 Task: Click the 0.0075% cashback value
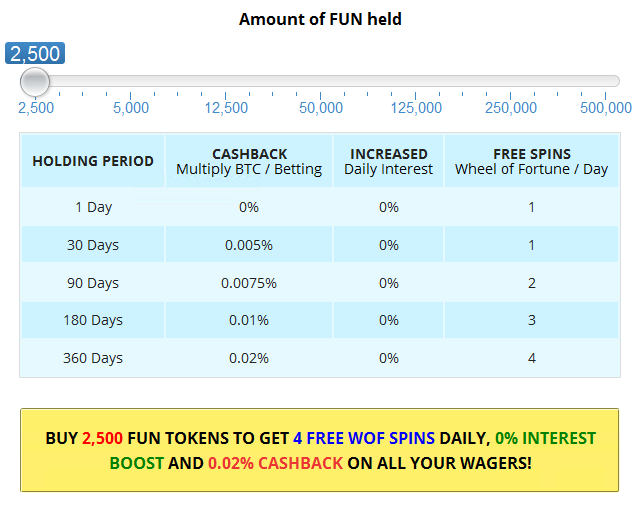pos(249,283)
